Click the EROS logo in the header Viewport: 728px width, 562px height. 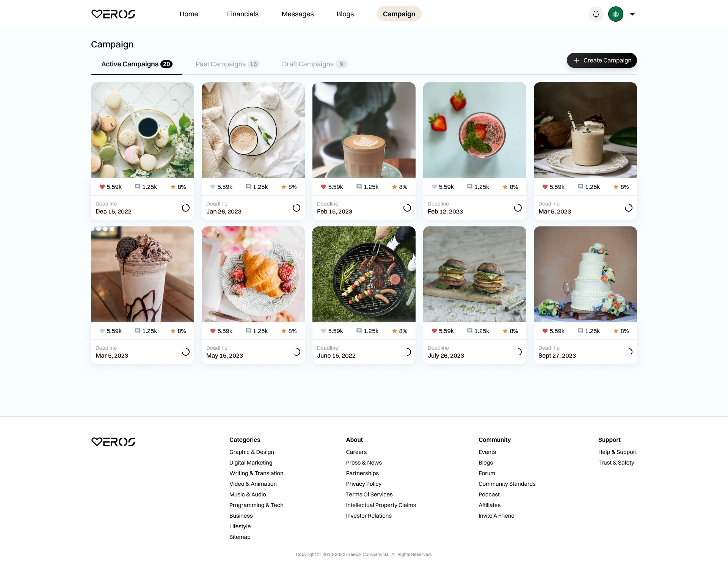tap(113, 14)
